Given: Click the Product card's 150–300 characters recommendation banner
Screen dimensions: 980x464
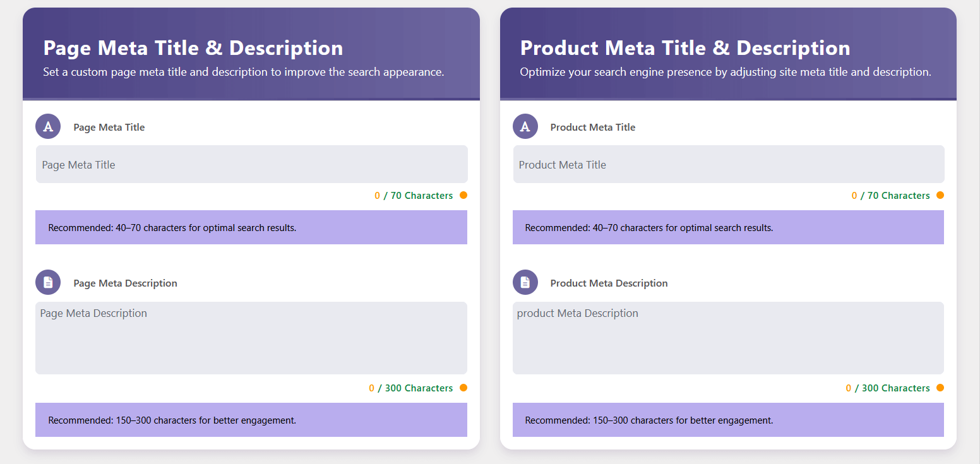Looking at the screenshot, I should [728, 420].
